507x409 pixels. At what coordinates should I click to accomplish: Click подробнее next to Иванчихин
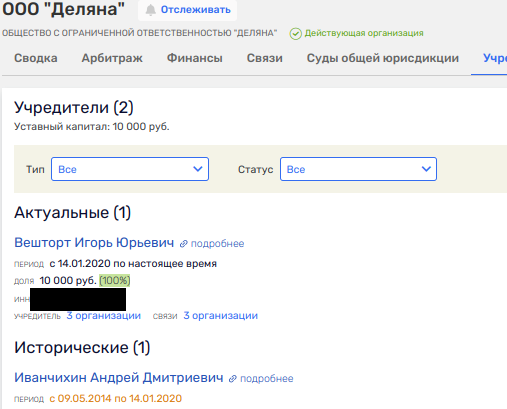(x=267, y=379)
